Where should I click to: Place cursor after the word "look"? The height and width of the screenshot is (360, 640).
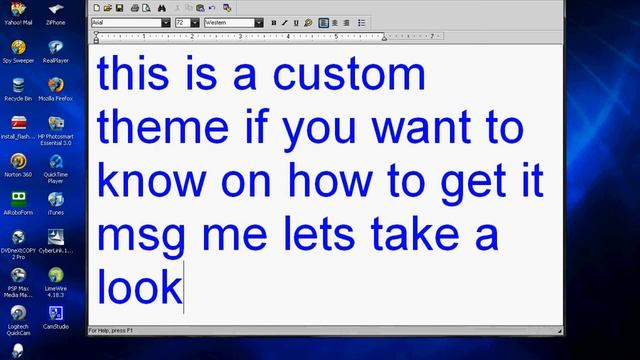pos(184,287)
